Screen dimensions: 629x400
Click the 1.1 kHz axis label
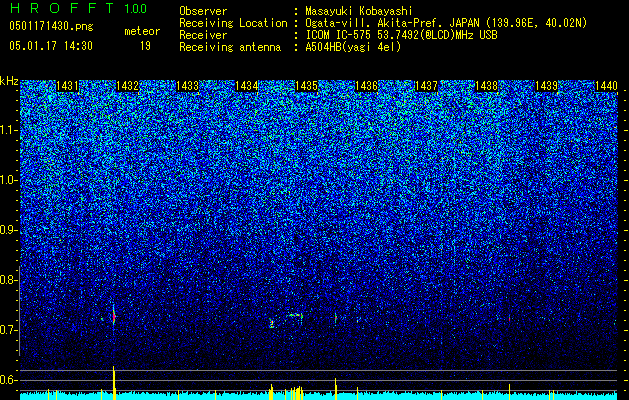point(9,130)
